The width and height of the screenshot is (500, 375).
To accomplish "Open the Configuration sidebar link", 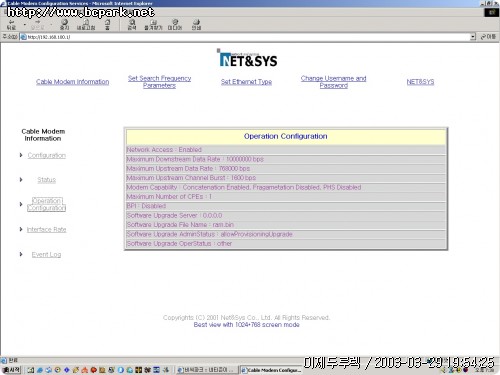I will point(46,155).
